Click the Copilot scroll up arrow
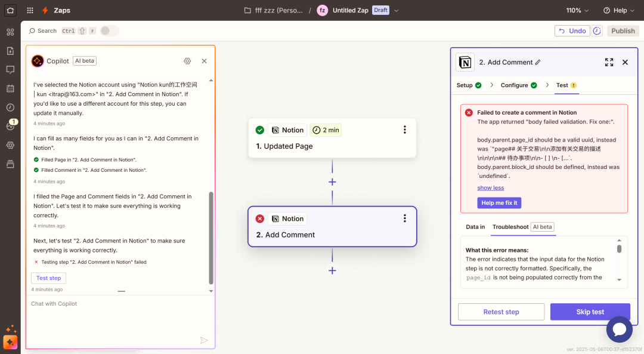644x354 pixels. coord(211,81)
